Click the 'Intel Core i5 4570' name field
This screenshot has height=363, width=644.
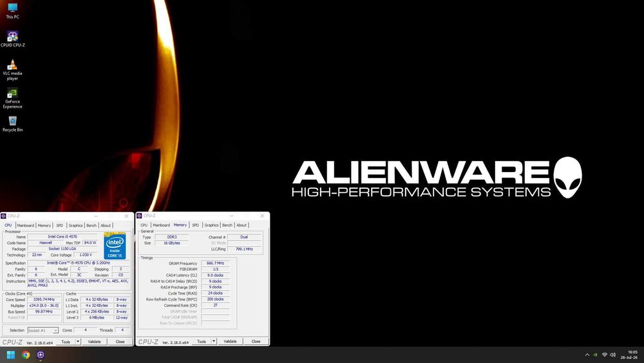point(62,237)
